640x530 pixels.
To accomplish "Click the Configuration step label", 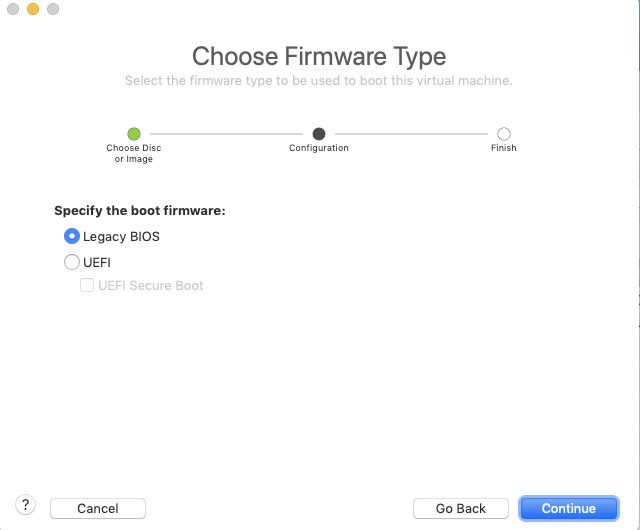I will tap(319, 148).
